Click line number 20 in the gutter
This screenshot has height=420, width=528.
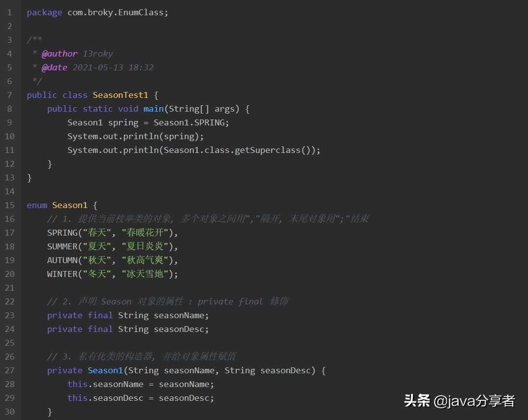pos(9,274)
